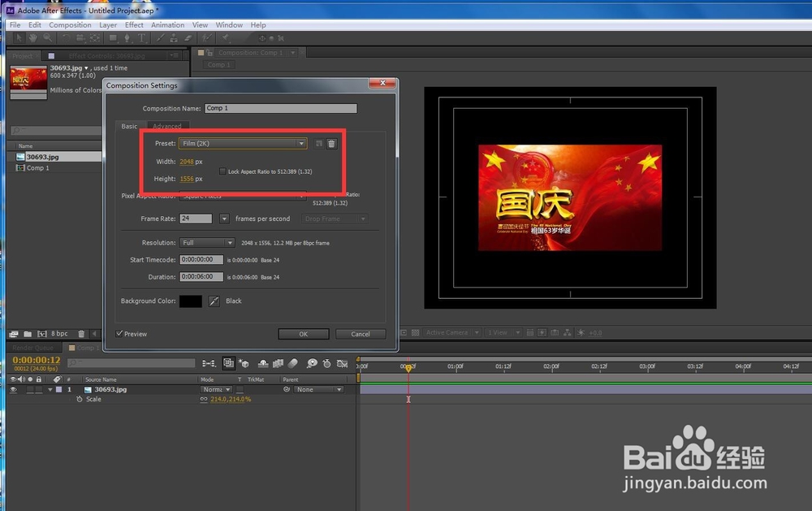Open the File menu
Viewport: 812px width, 511px height.
[15, 25]
